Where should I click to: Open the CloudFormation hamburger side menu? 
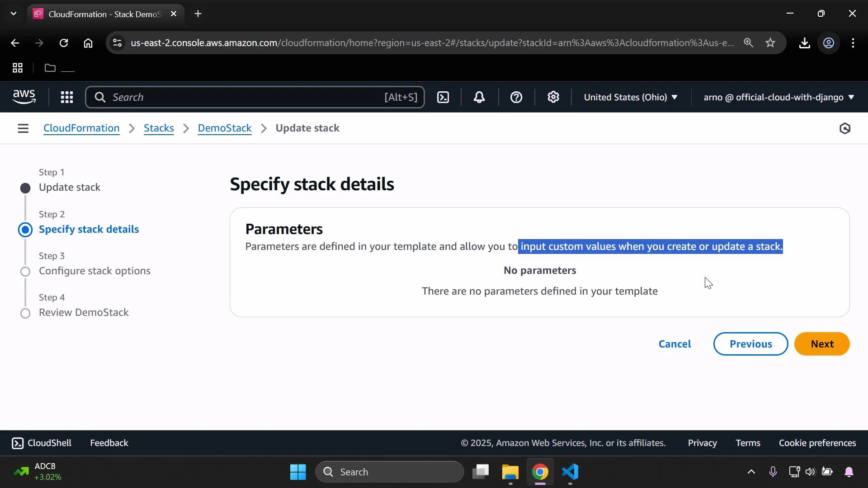pos(23,128)
